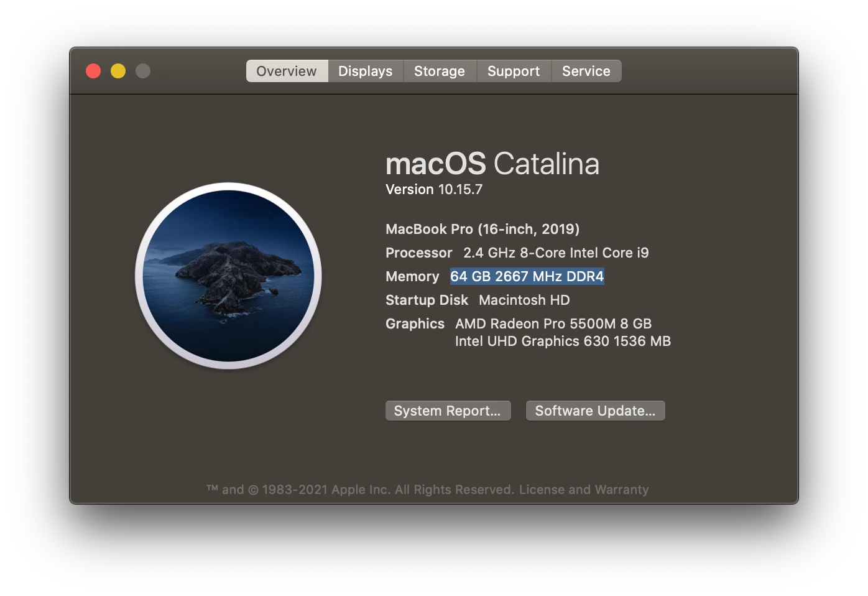Click the macOS Catalina island image
This screenshot has height=596, width=868.
click(x=228, y=276)
